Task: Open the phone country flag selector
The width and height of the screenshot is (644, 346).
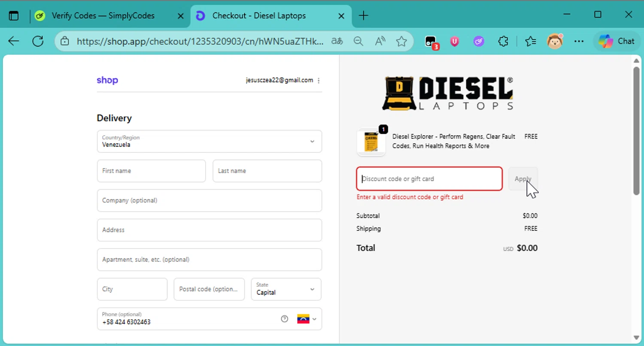Action: (x=307, y=319)
